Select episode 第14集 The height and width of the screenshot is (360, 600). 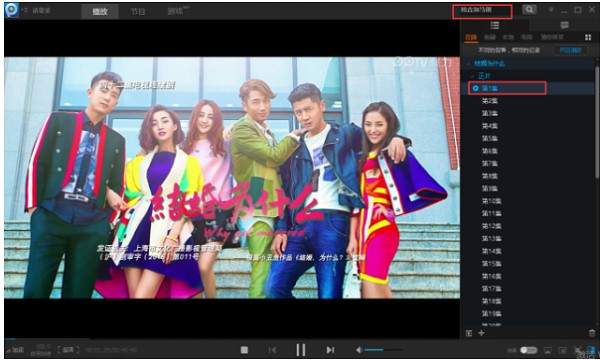point(491,251)
